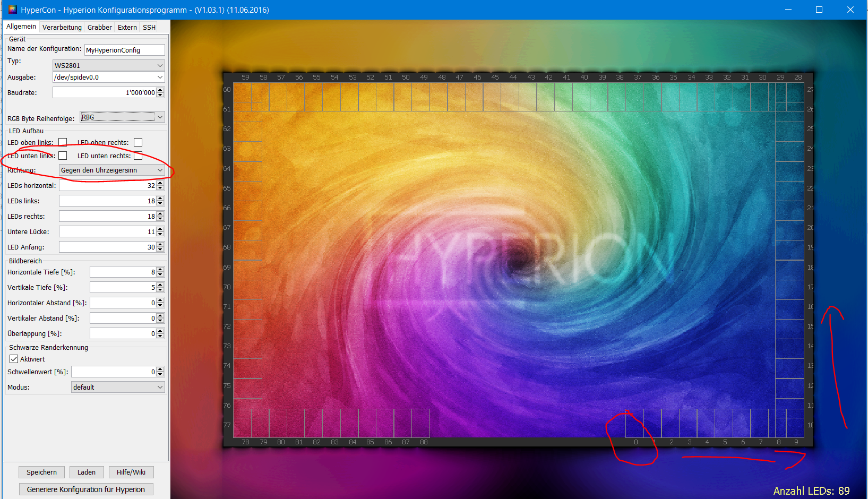Click Generiere Konfiguration für Hyperion button
868x499 pixels.
[86, 489]
